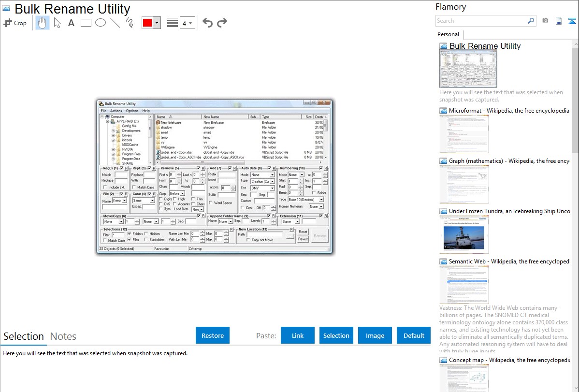
Task: Click the icon beside Microformat snapshot entry
Action: click(x=443, y=111)
